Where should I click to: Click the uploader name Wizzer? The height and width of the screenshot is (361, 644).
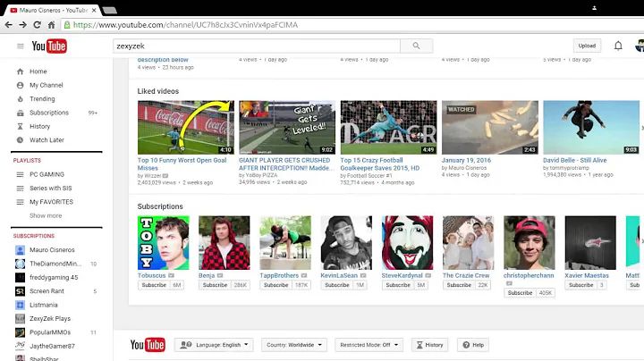click(x=152, y=176)
